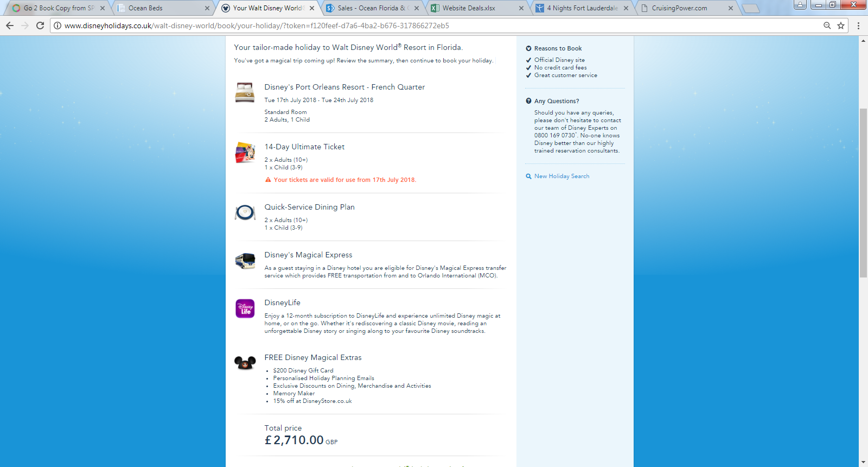Click the Reasons to Book star icon

pos(528,48)
